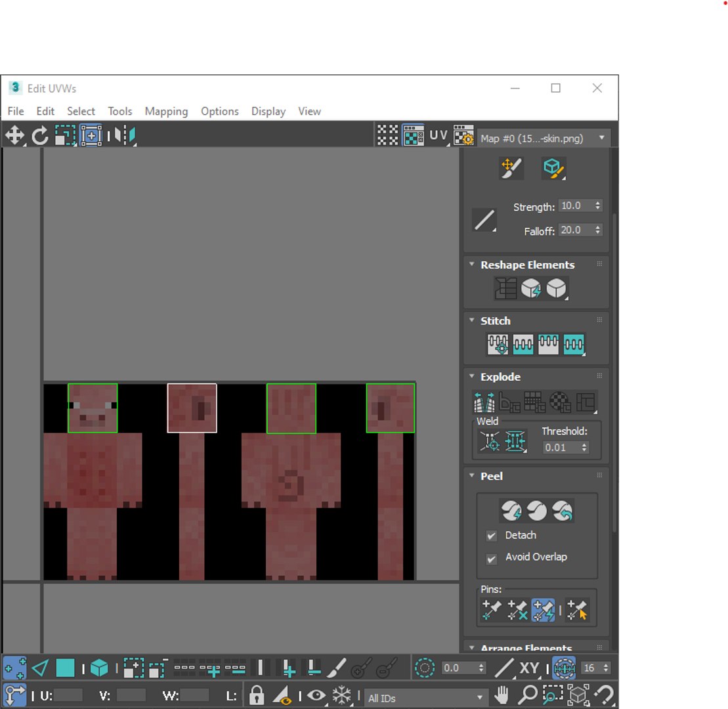728x709 pixels.
Task: Click the Select Pinned Vertices icon
Action: click(x=577, y=610)
